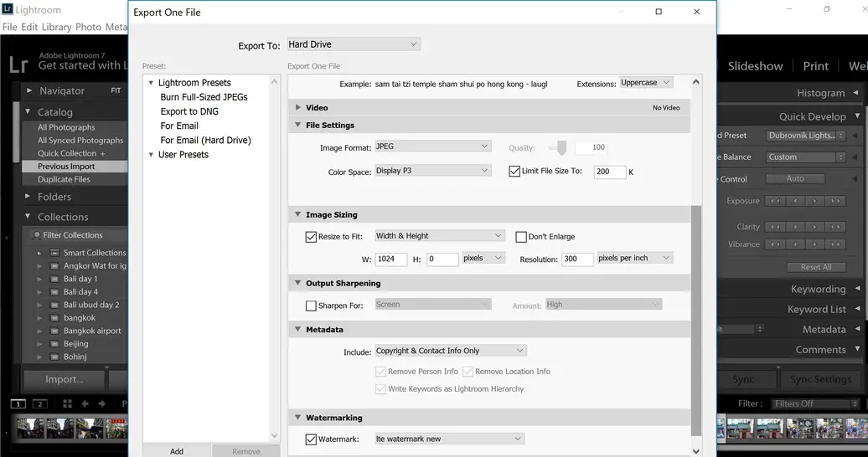Click the preset list scroll down arrow
Viewport: 868px width, 457px height.
pos(274,436)
